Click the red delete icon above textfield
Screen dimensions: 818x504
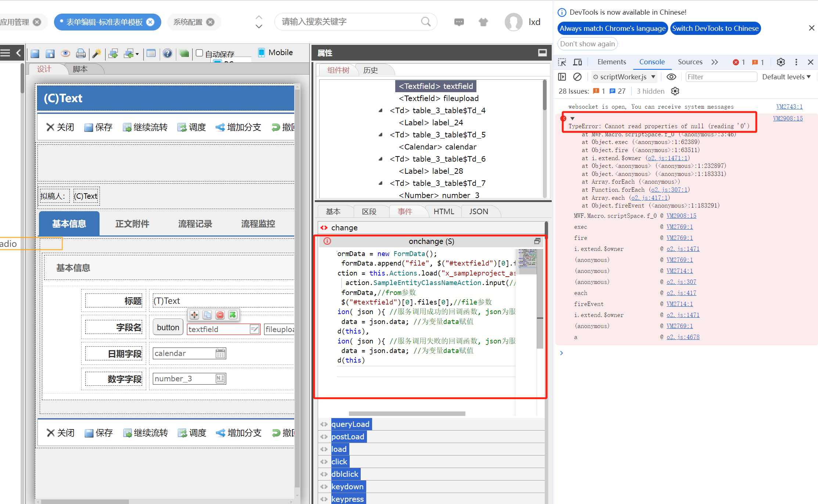(x=220, y=315)
